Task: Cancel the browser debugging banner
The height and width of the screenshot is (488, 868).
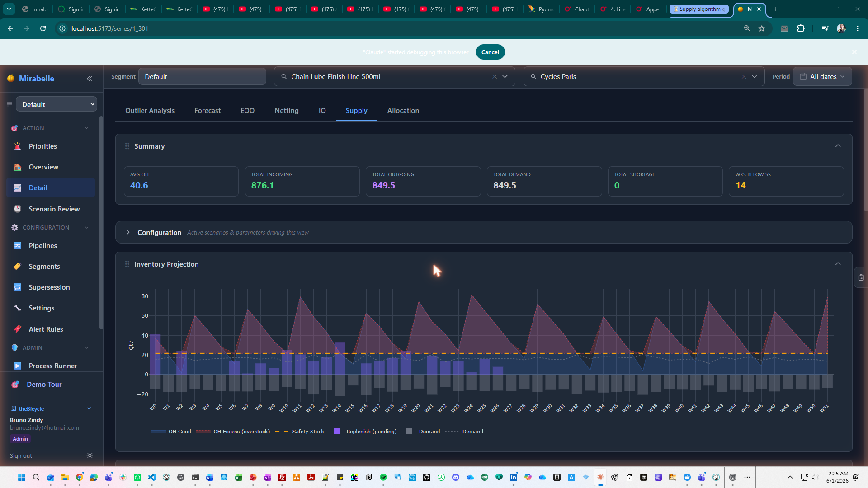Action: tap(490, 52)
